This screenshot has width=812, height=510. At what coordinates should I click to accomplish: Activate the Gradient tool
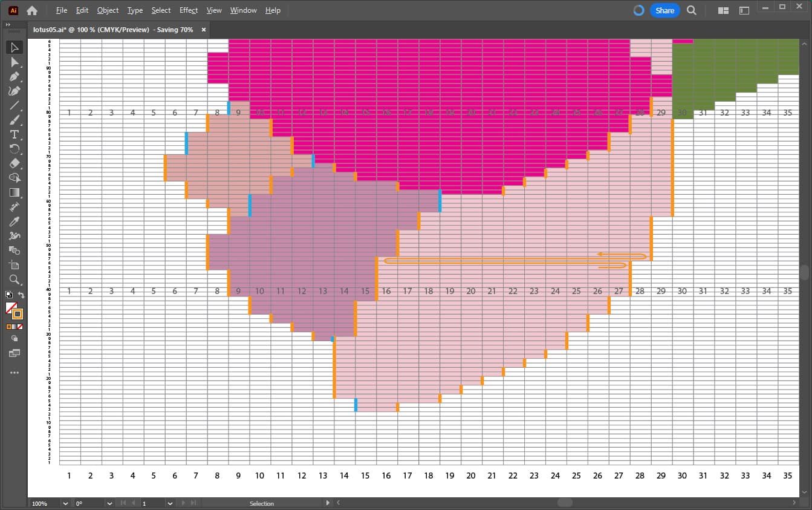(15, 192)
